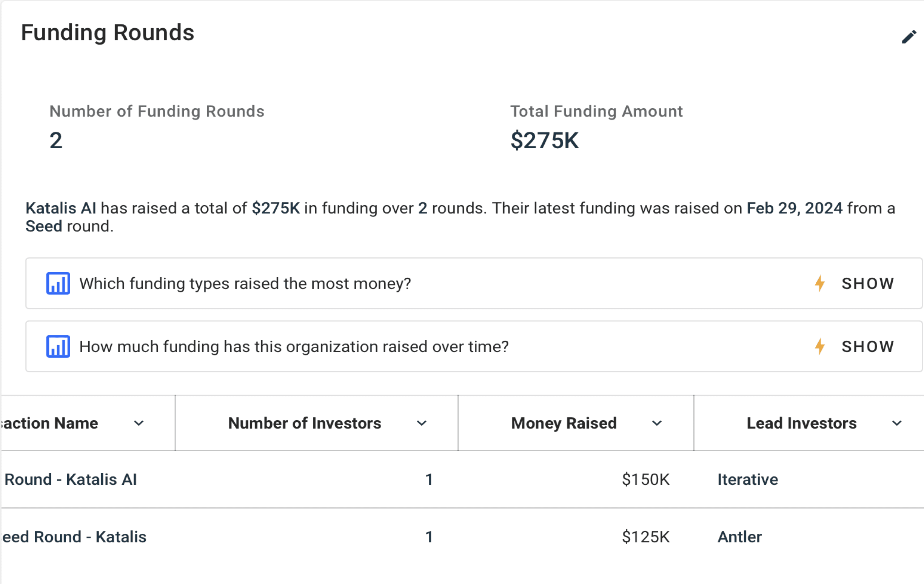Screen dimensions: 924x584
Task: Show which funding types raised most money
Action: pos(867,283)
